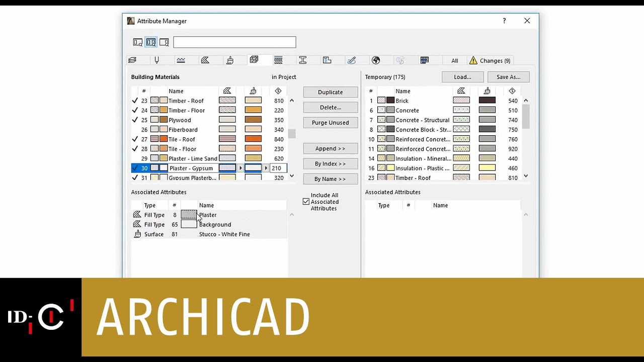Click priority value 210 of Plaster - Gypsum

point(277,168)
